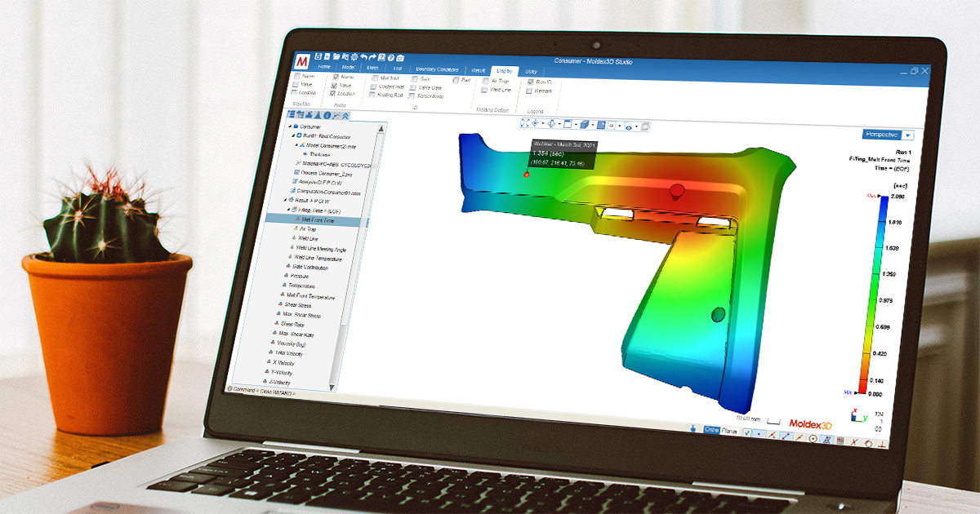Click the Save icon in quick toolbar
The width and height of the screenshot is (980, 514).
tap(318, 55)
